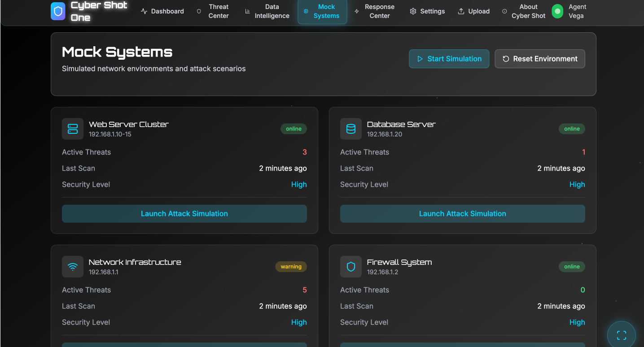
Task: Click the play icon in Start Simulation
Action: pos(420,59)
